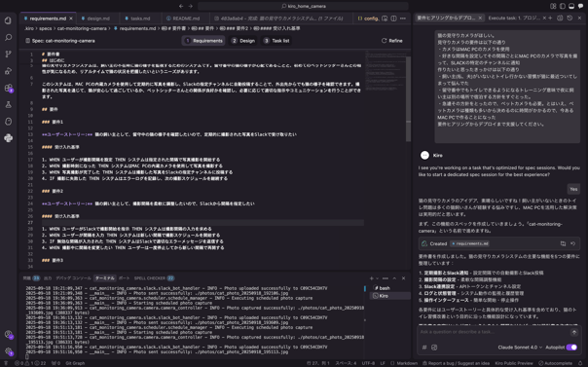Open the Search view in activity bar
This screenshot has width=588, height=367.
click(x=8, y=38)
